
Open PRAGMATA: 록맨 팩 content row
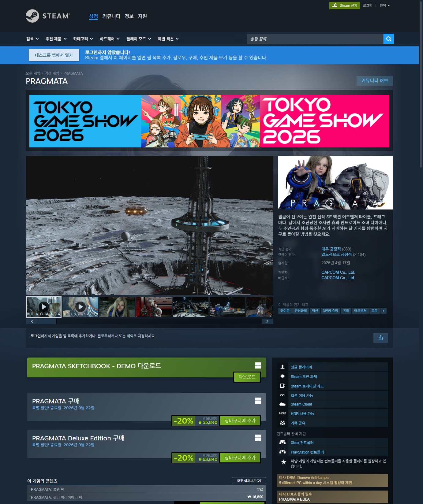[x=147, y=489]
